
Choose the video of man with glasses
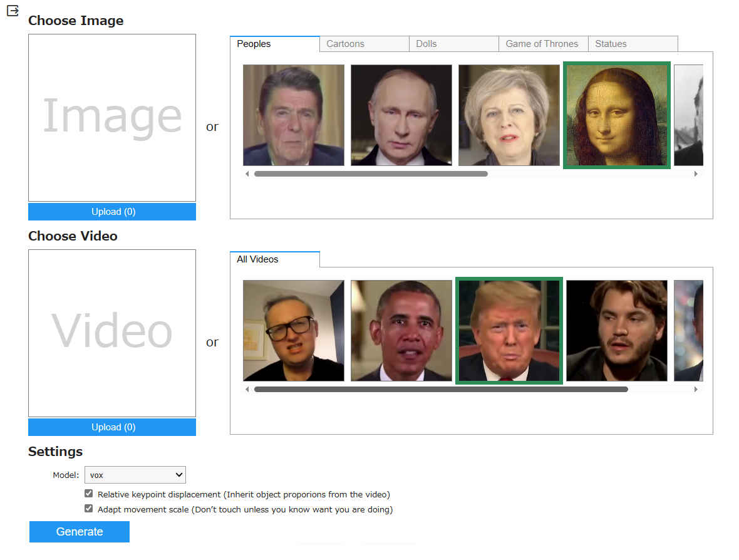click(294, 331)
